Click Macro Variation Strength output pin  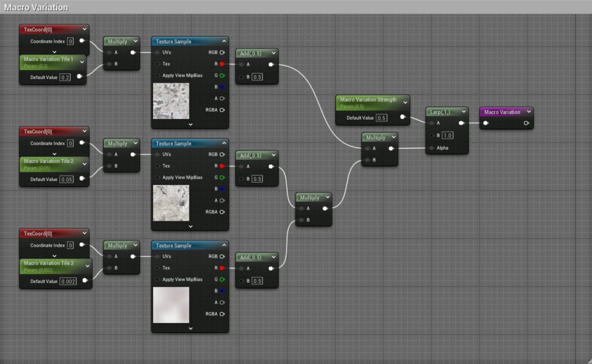point(402,117)
